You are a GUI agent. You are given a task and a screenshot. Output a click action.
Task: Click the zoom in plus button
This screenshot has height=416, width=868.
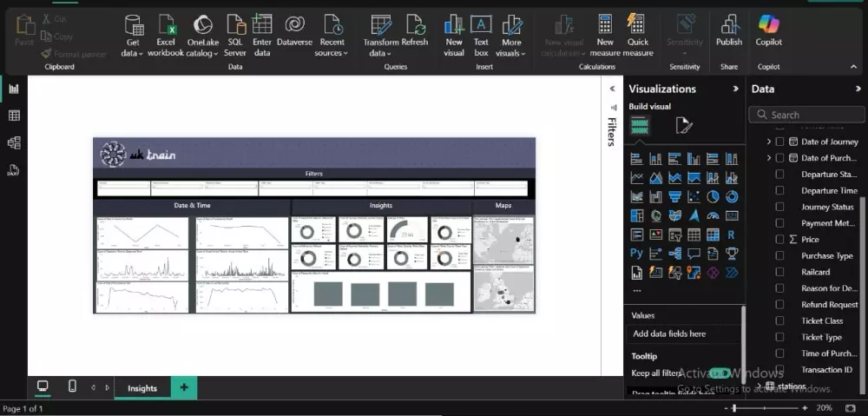tap(806, 408)
